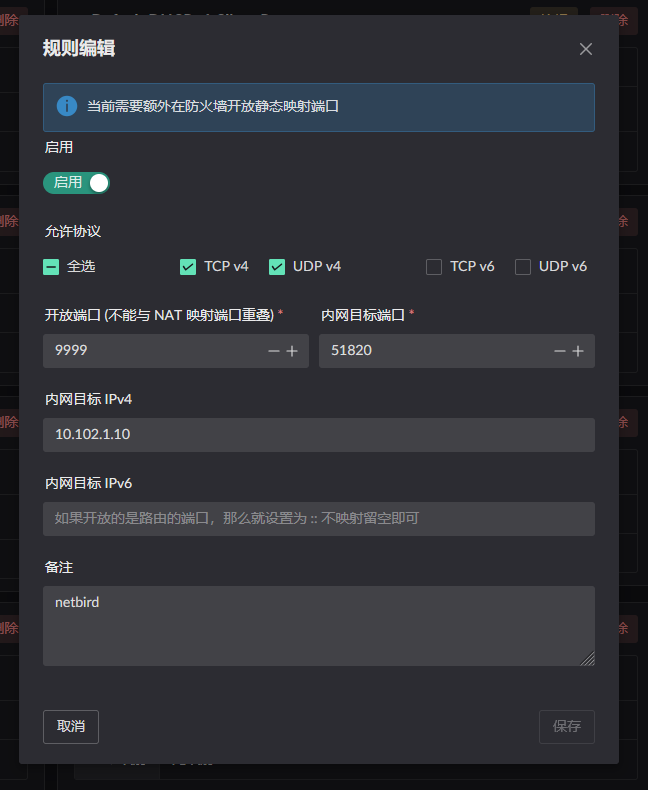Check the 全选 select-all checkbox

click(x=51, y=267)
